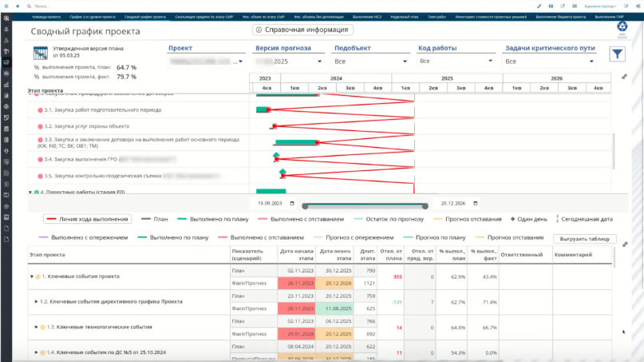The height and width of the screenshot is (362, 644).
Task: Click the brush edit icon in top bar
Action: point(539,6)
